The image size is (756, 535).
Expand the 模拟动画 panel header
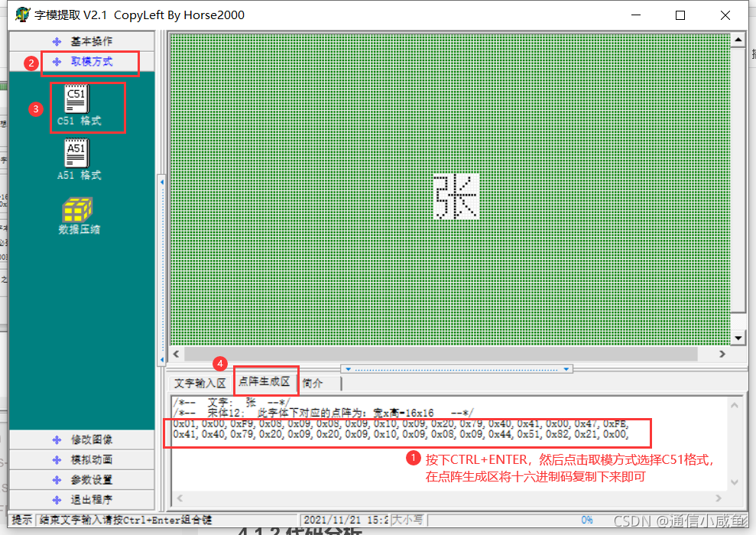(82, 460)
